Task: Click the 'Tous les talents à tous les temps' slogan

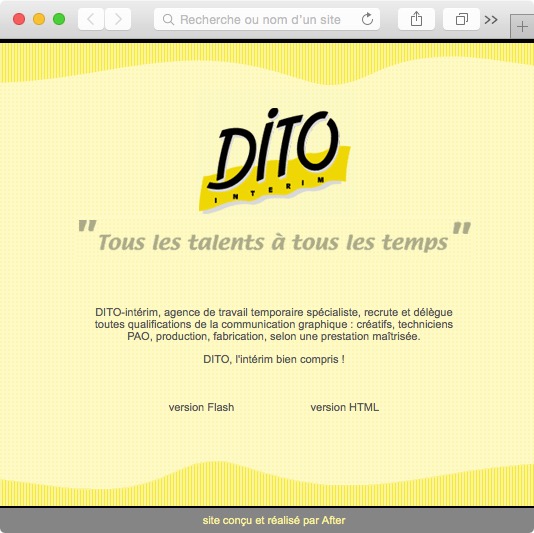Action: [x=273, y=242]
